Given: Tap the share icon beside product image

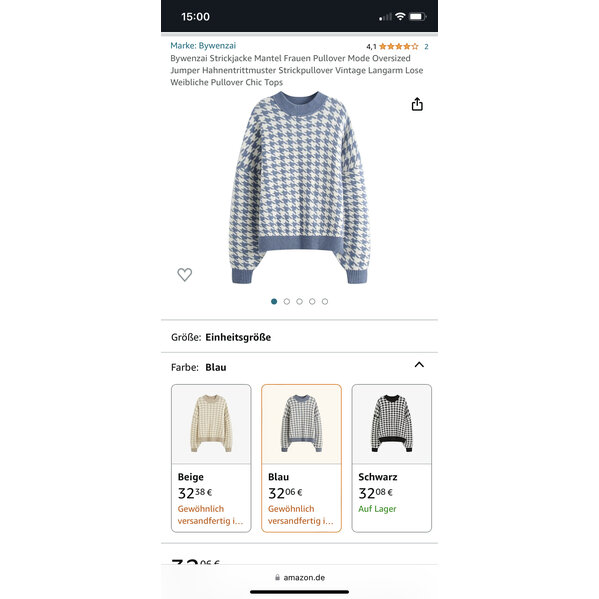Looking at the screenshot, I should point(417,104).
